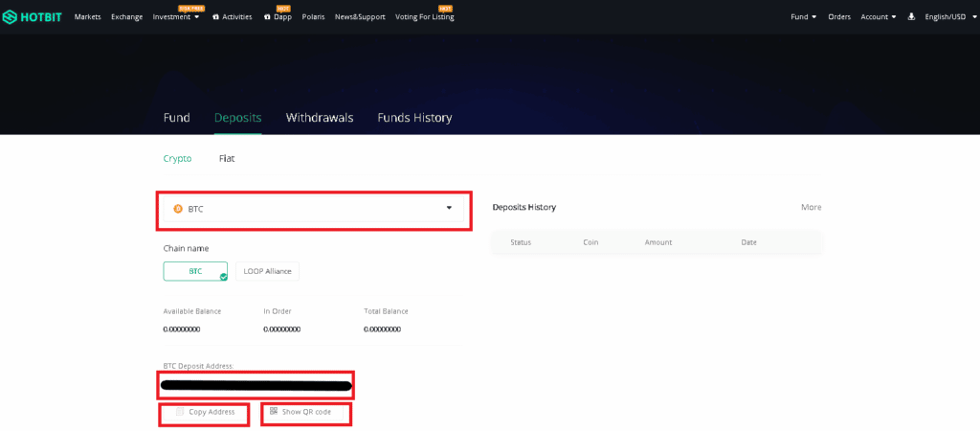Click the Coin column header
The width and height of the screenshot is (980, 431).
pos(590,242)
